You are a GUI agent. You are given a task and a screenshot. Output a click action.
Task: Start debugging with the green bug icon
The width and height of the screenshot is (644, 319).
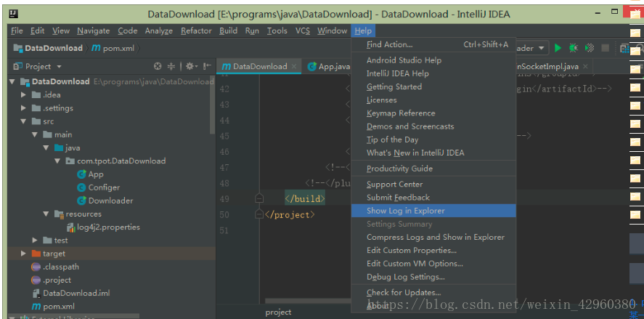573,48
